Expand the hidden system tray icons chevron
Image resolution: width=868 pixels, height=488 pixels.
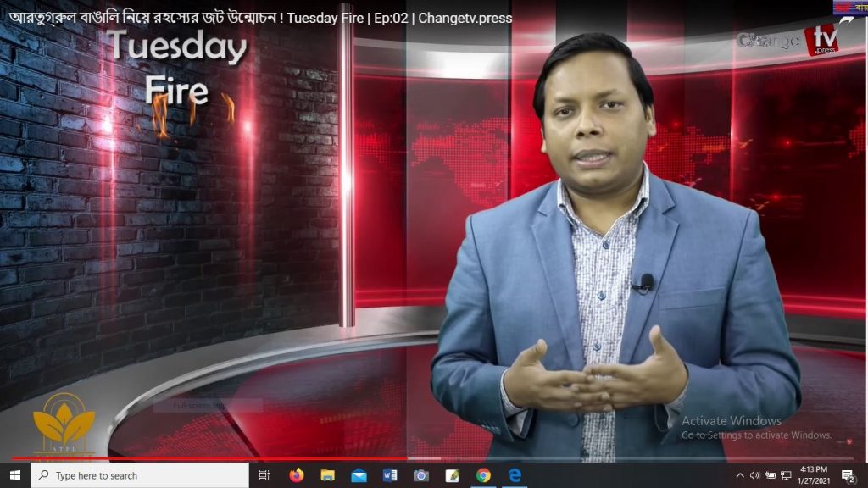click(x=739, y=475)
